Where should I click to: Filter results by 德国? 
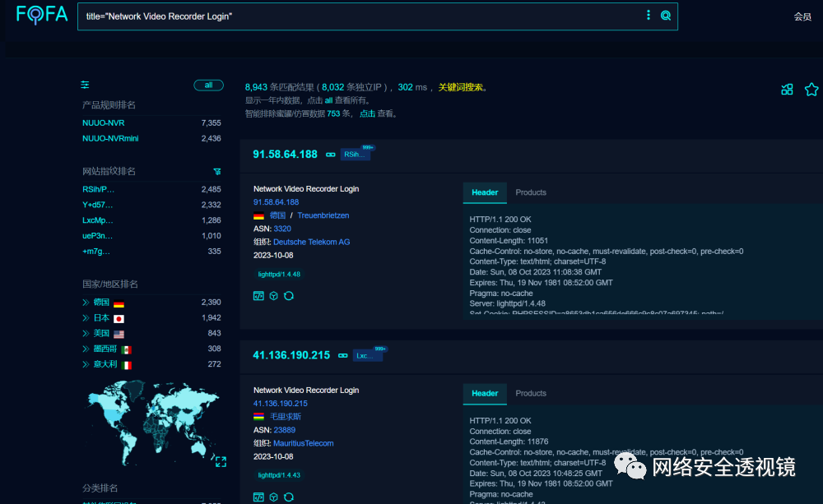point(101,302)
